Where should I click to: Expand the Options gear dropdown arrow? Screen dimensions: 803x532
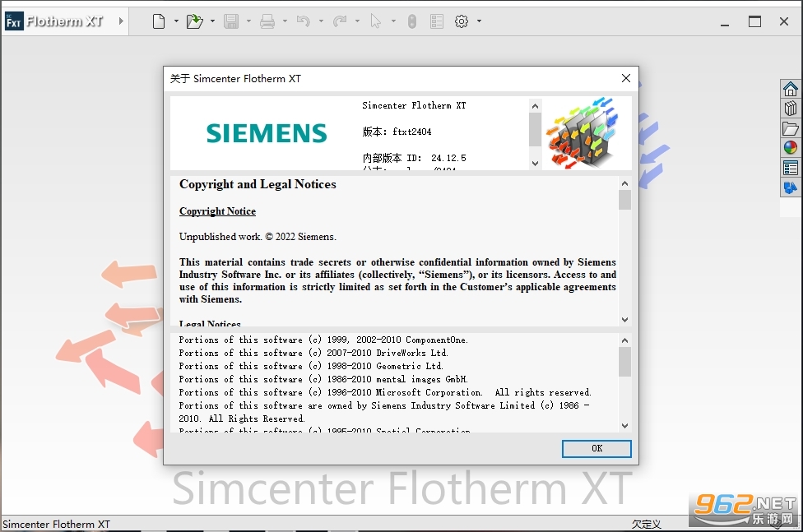pos(480,21)
